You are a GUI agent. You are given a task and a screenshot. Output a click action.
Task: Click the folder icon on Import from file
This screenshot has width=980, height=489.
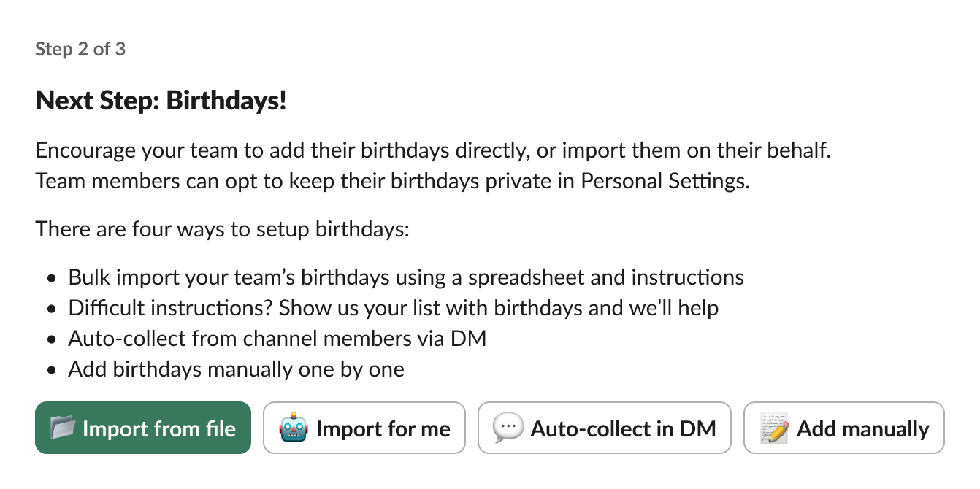(x=69, y=428)
